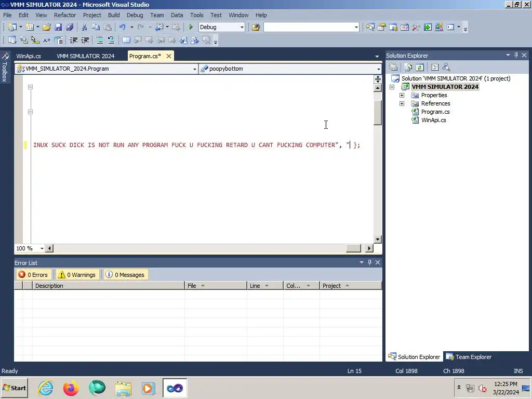
Task: Expand the References node
Action: [402, 103]
